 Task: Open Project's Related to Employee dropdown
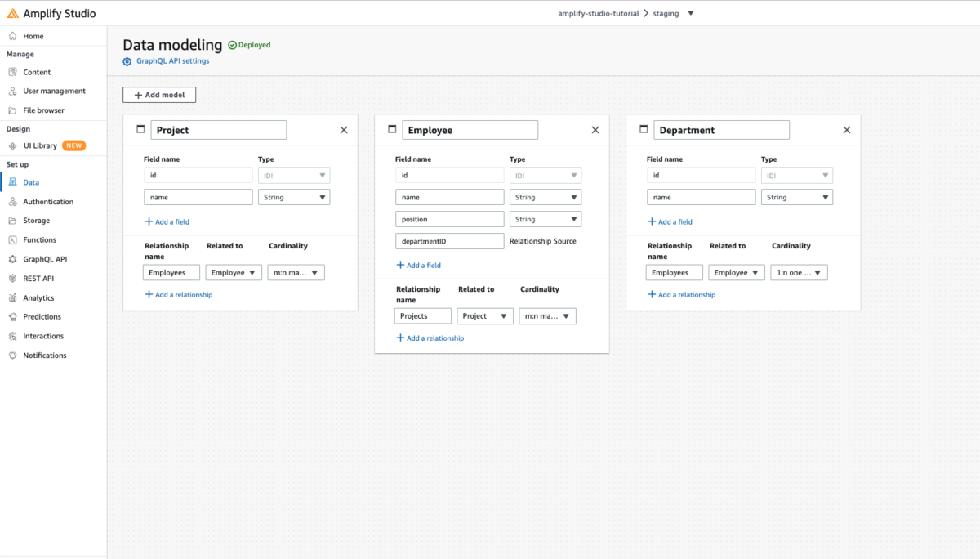(x=234, y=273)
